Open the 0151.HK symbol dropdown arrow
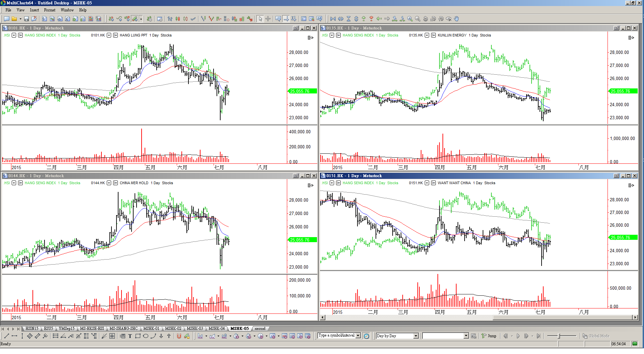 point(427,183)
